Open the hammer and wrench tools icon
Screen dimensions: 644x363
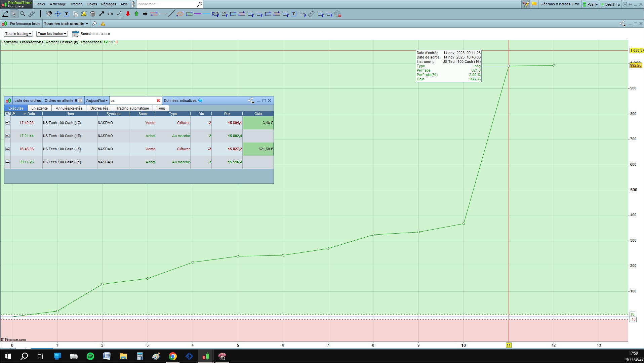pyautogui.click(x=49, y=14)
